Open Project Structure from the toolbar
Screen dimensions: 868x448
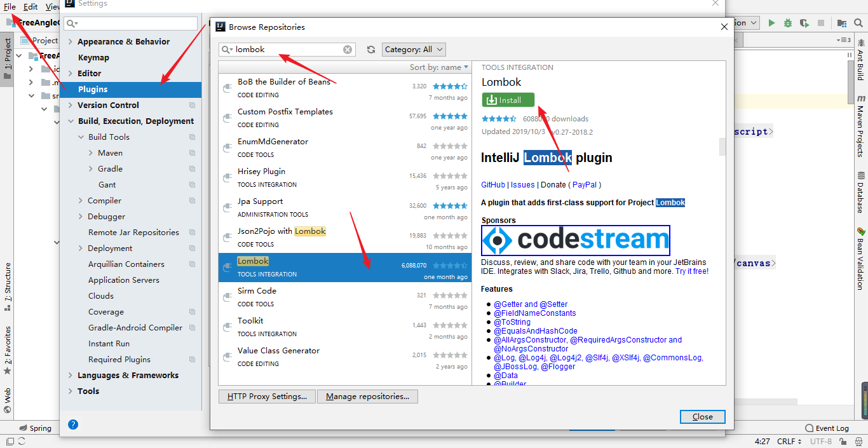click(842, 23)
